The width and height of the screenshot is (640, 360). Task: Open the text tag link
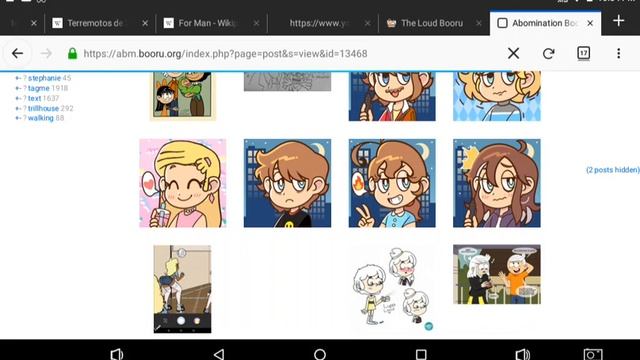(x=34, y=98)
